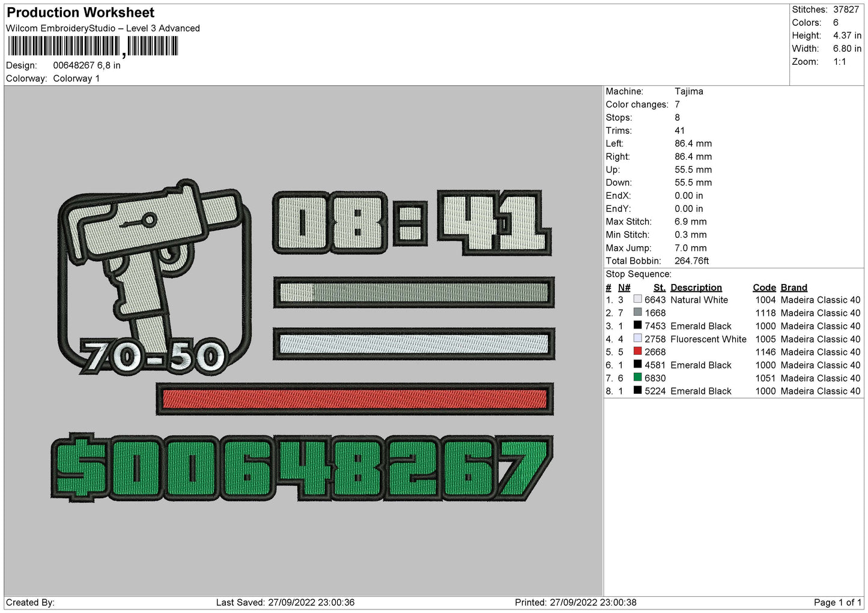Click the Max Jump value 7.0 mm
This screenshot has height=613, width=868.
690,248
